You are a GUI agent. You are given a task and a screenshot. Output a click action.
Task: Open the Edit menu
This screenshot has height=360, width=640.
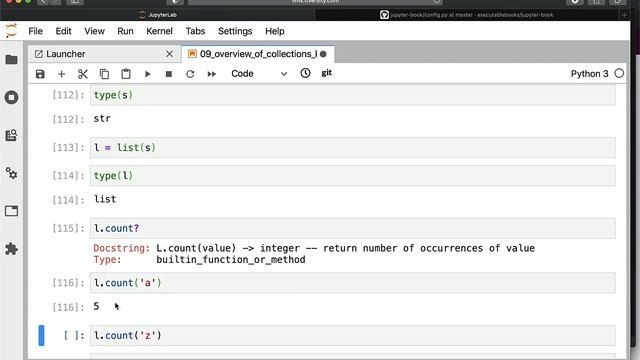(x=63, y=31)
